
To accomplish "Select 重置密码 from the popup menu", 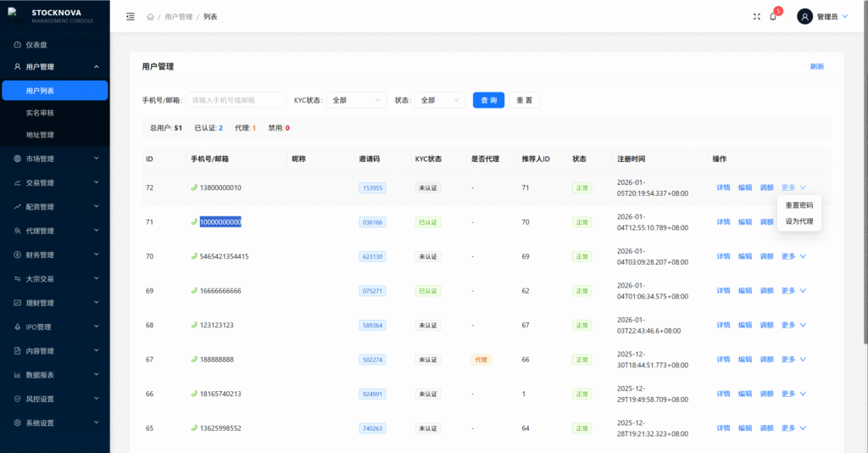I will 799,205.
